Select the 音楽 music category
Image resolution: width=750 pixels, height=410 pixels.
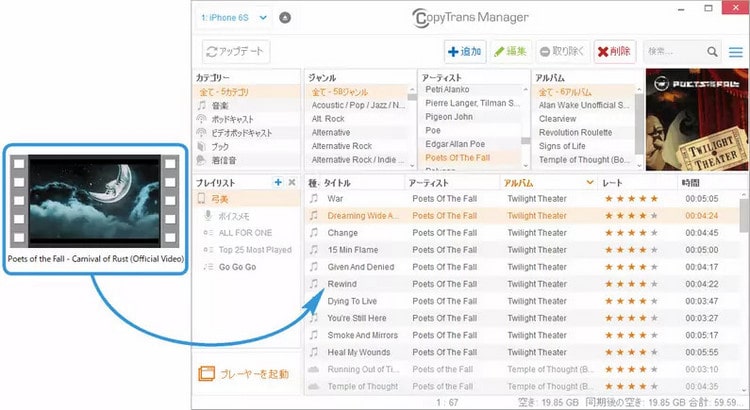coord(247,105)
